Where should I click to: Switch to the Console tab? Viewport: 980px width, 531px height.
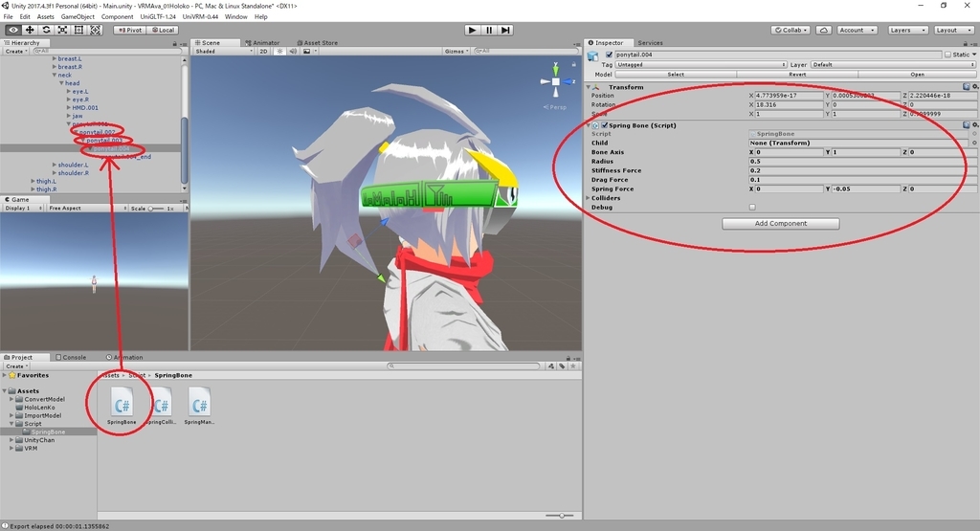click(x=71, y=357)
